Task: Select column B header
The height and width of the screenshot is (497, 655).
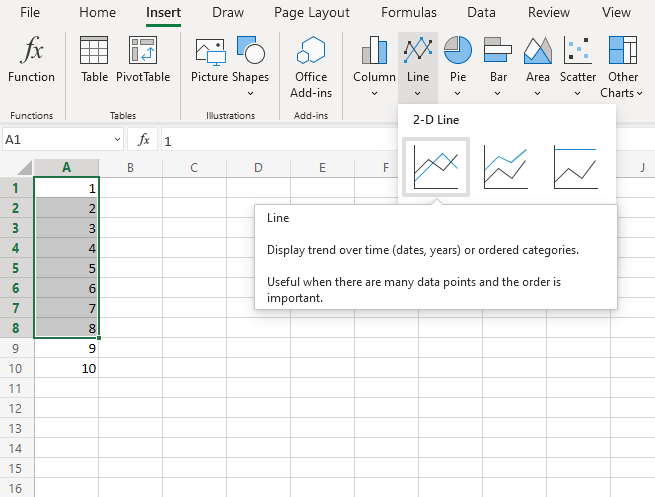Action: (x=130, y=167)
